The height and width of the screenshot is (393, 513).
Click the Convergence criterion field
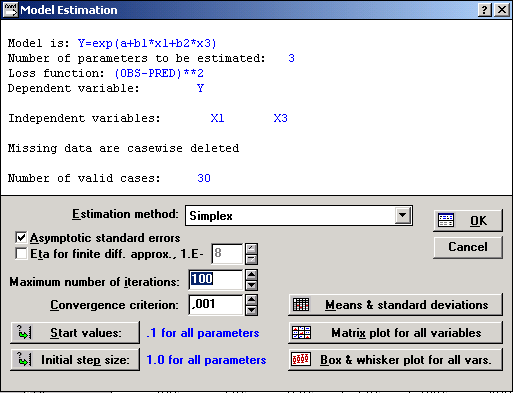point(215,305)
